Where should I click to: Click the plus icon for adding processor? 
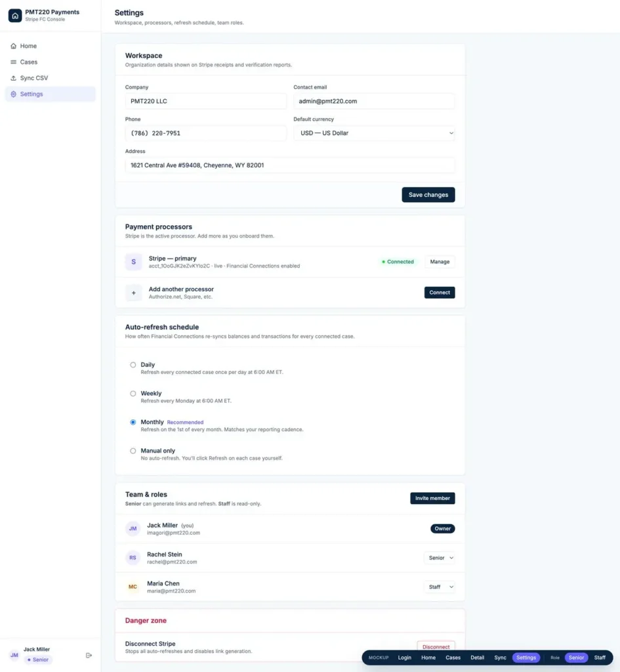coord(134,293)
